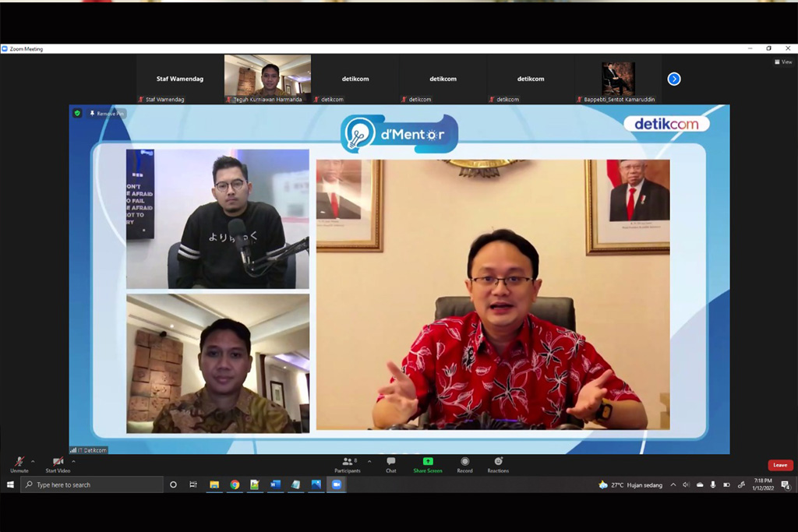Click the microphone icon in the system tray
Image resolution: width=798 pixels, height=532 pixels.
pyautogui.click(x=713, y=485)
